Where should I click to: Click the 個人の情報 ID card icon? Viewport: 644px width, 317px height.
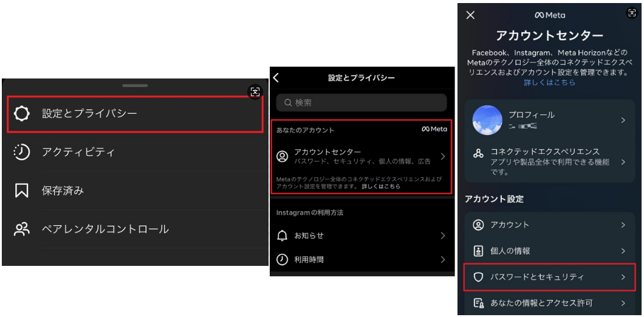click(478, 251)
